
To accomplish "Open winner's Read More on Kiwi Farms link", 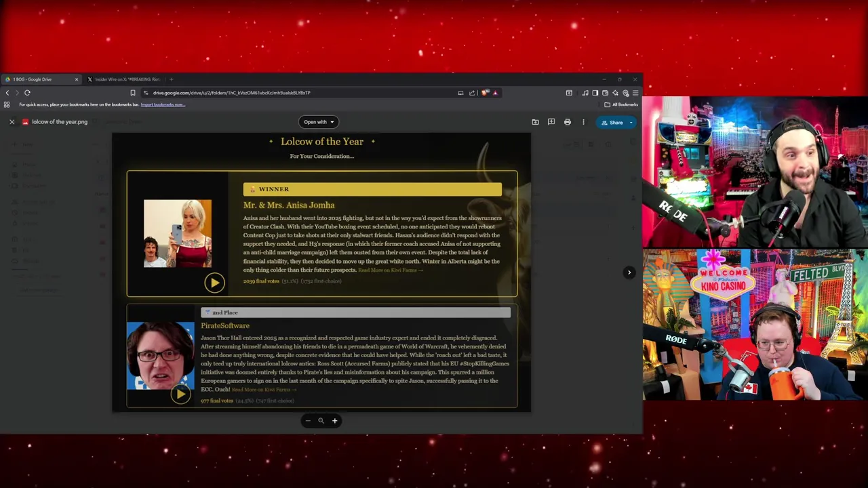I will point(390,270).
